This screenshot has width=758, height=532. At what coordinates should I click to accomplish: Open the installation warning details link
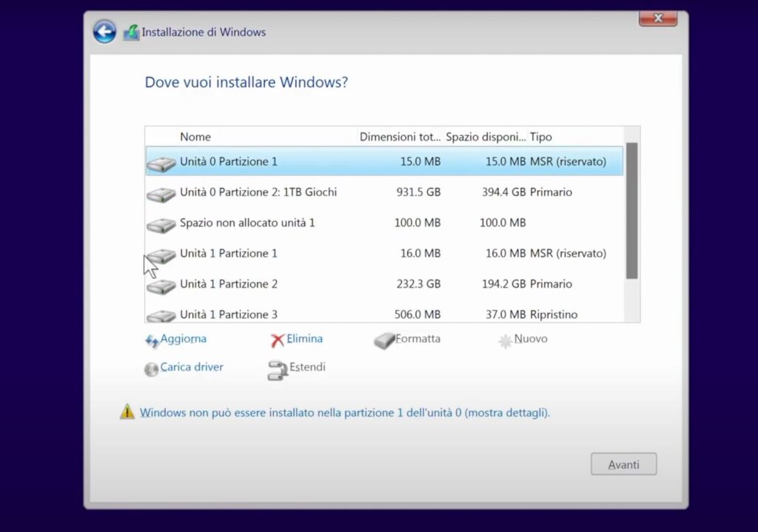tap(345, 413)
